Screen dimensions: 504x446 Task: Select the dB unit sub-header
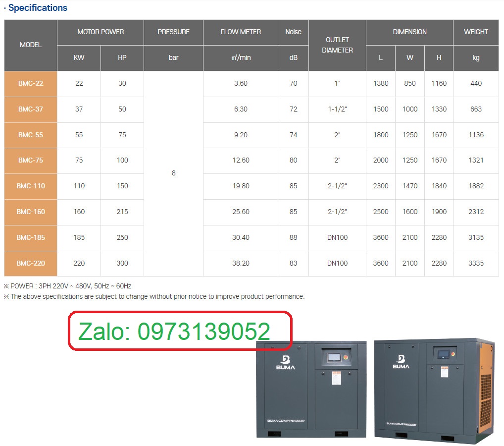(293, 57)
